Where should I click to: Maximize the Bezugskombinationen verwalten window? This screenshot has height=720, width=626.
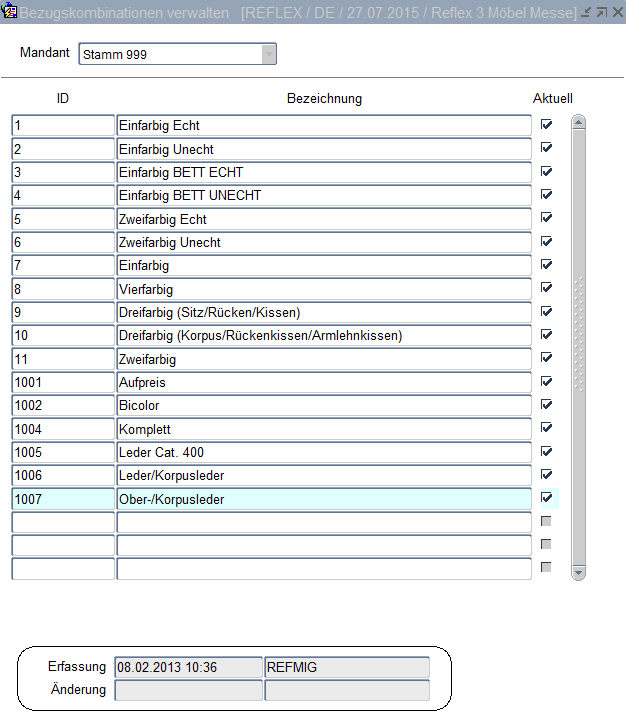pyautogui.click(x=601, y=12)
